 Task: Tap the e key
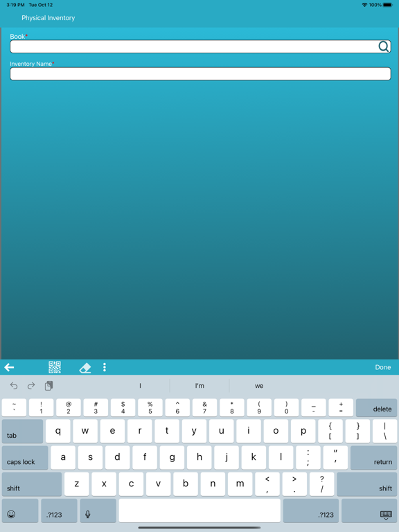click(x=112, y=431)
